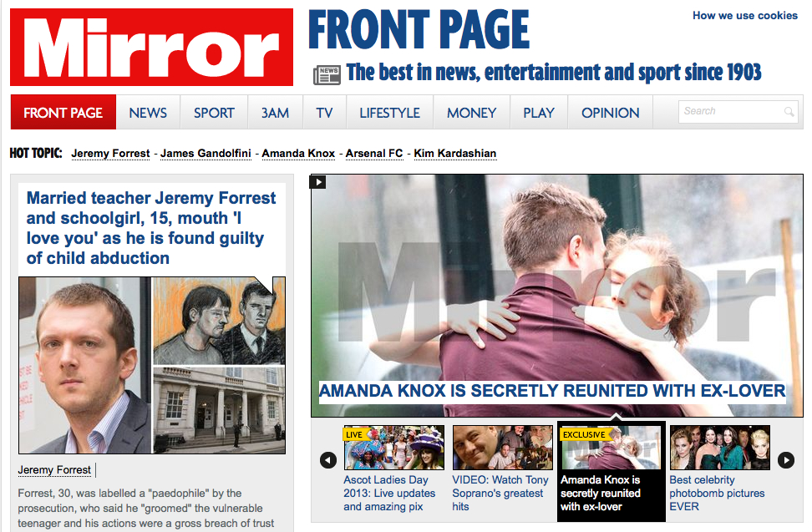The image size is (812, 532).
Task: Open the James Gandolfini hot topic
Action: click(x=206, y=153)
